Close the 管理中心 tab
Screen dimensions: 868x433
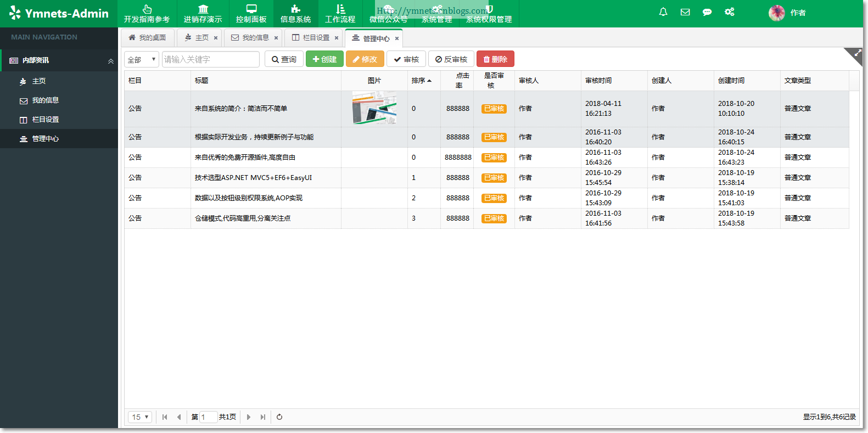(397, 38)
